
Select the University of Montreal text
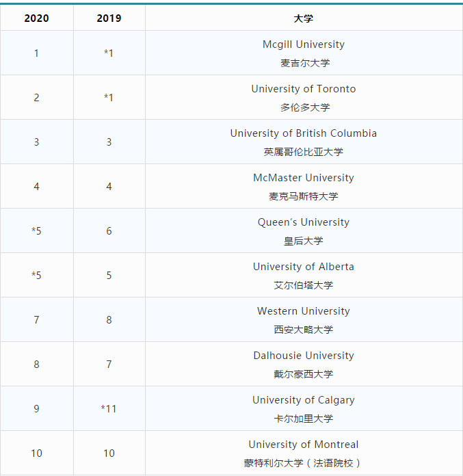(304, 445)
